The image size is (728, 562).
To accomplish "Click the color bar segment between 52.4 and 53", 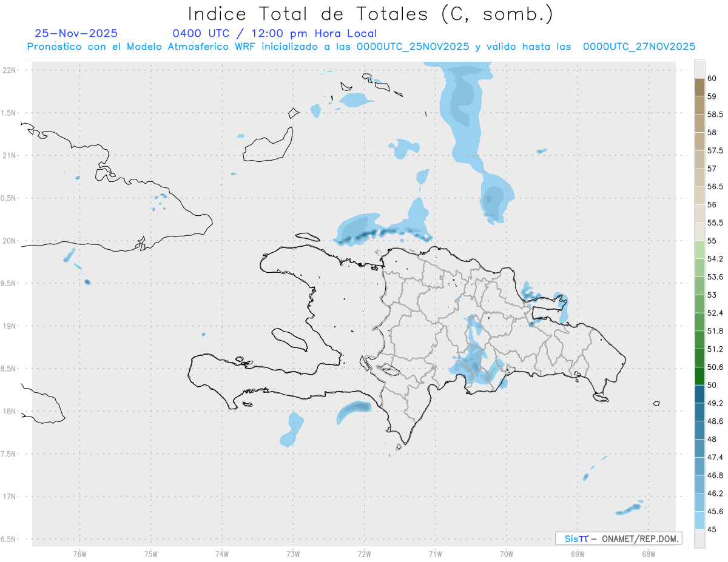I will coord(699,304).
